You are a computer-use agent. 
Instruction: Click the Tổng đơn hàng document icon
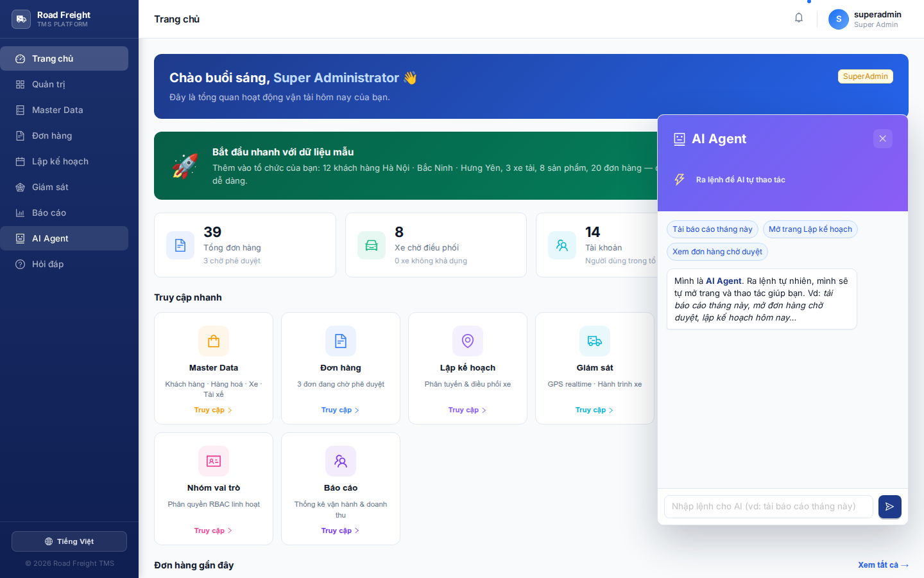pyautogui.click(x=180, y=245)
